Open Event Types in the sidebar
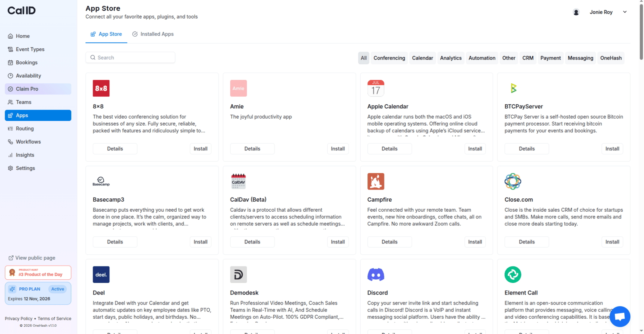The image size is (644, 334). click(x=38, y=49)
